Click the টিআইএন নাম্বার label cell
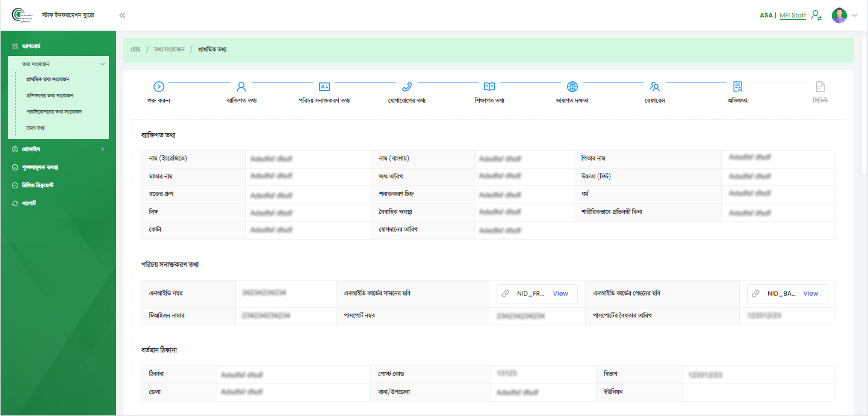 tap(188, 316)
